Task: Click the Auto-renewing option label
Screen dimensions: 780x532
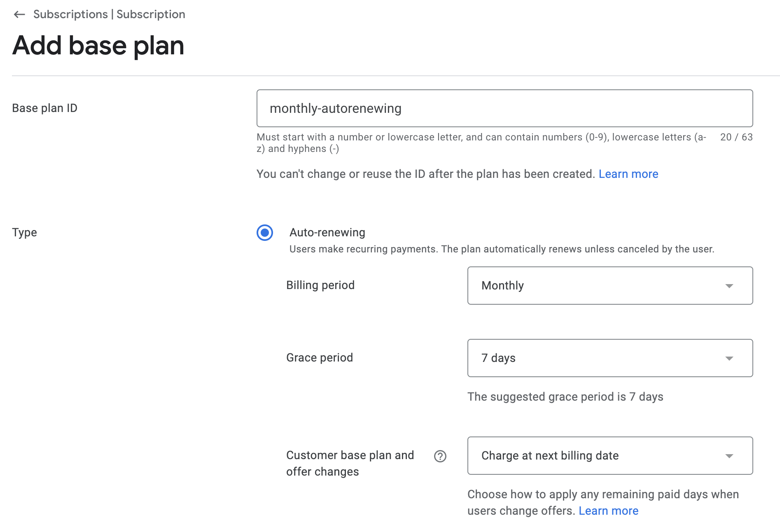Action: click(327, 233)
